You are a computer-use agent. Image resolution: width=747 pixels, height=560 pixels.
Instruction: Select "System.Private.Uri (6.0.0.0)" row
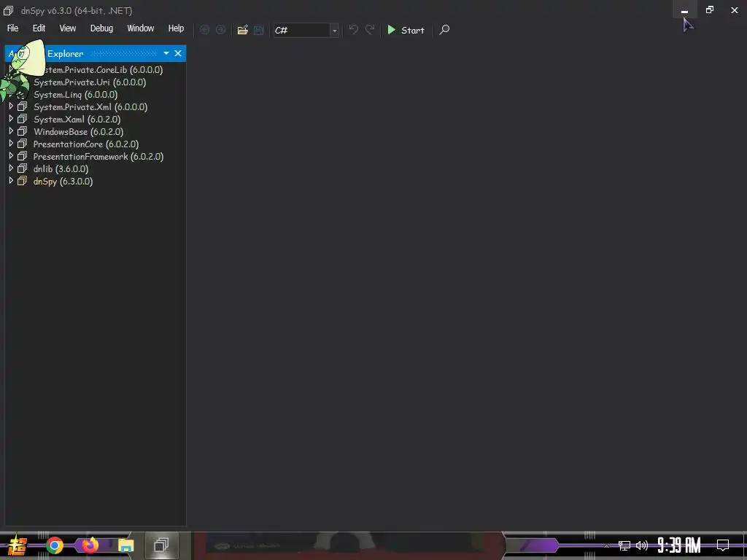[90, 82]
